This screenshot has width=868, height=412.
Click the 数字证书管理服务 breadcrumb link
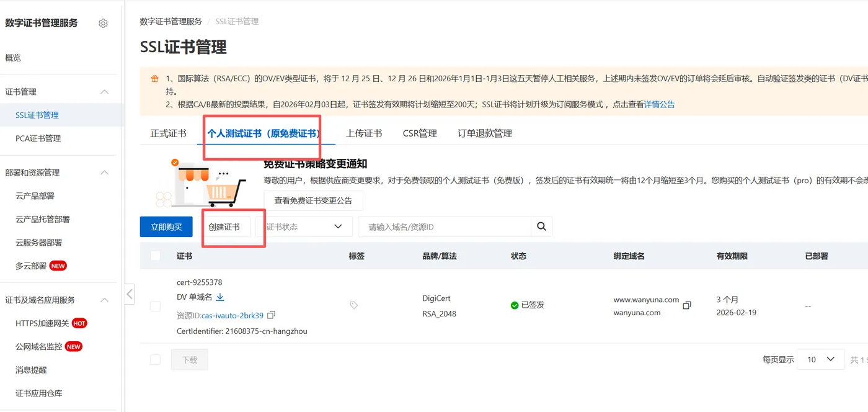coord(171,22)
